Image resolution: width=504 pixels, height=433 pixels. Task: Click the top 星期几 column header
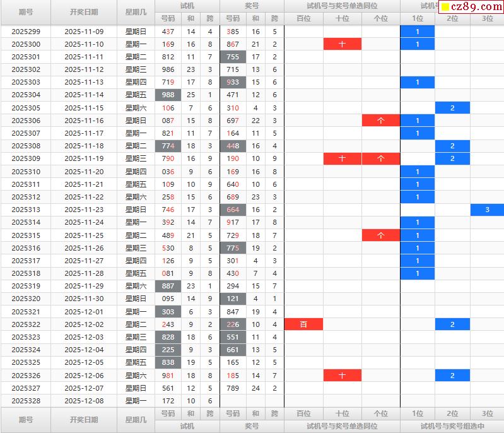(x=136, y=12)
